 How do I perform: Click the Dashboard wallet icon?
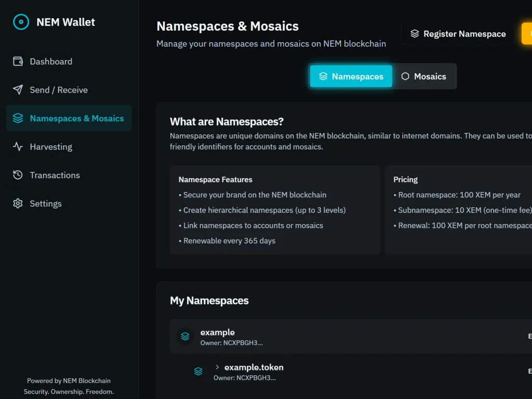coord(18,61)
